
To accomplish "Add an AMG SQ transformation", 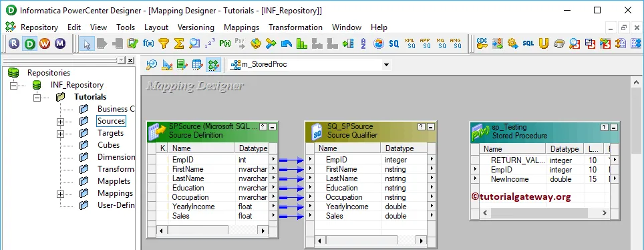I will click(x=456, y=43).
